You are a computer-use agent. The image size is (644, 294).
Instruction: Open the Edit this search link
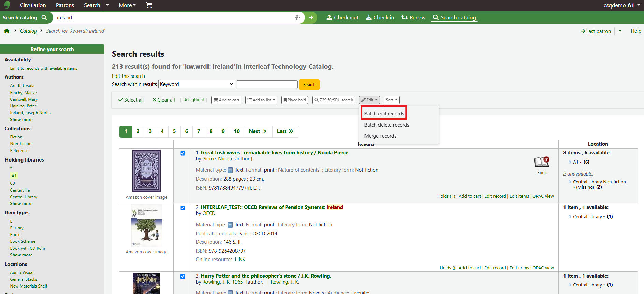[128, 76]
